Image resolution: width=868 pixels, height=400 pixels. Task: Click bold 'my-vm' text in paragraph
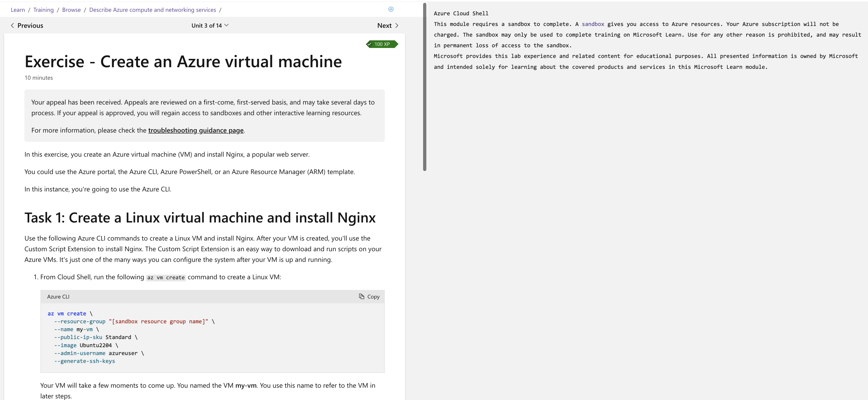(246, 385)
